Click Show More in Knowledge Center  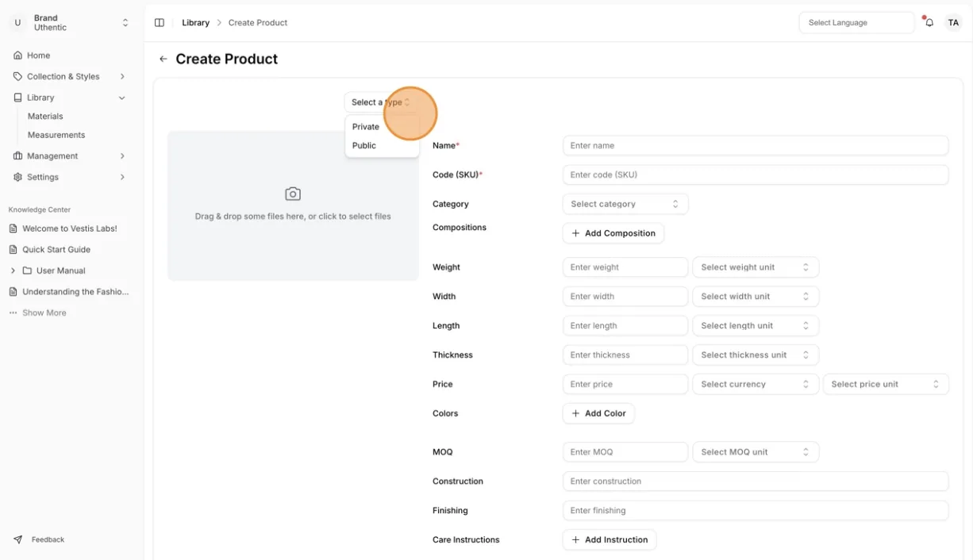44,313
